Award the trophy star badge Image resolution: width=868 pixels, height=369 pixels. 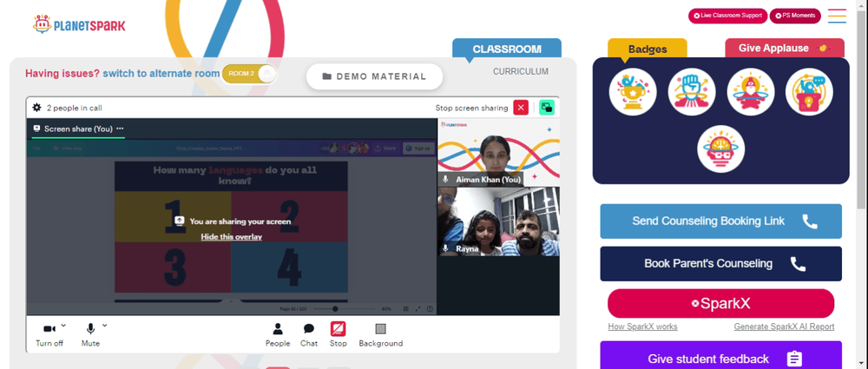click(x=633, y=92)
